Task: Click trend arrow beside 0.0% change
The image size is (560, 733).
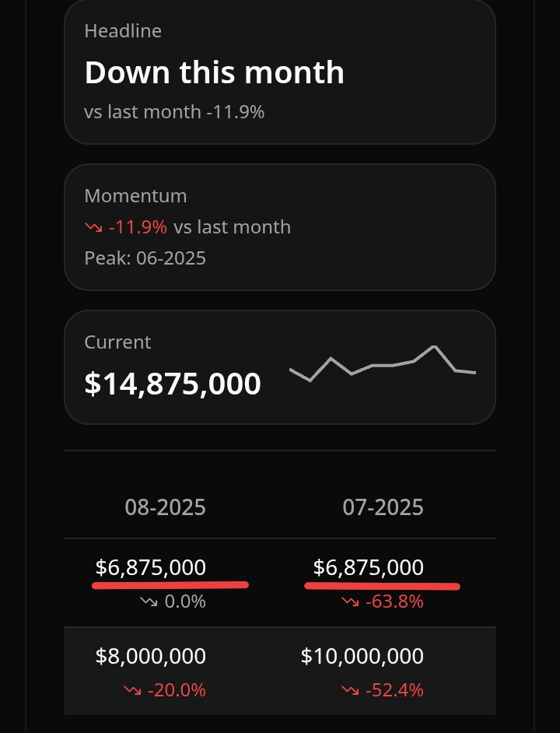Action: click(149, 601)
